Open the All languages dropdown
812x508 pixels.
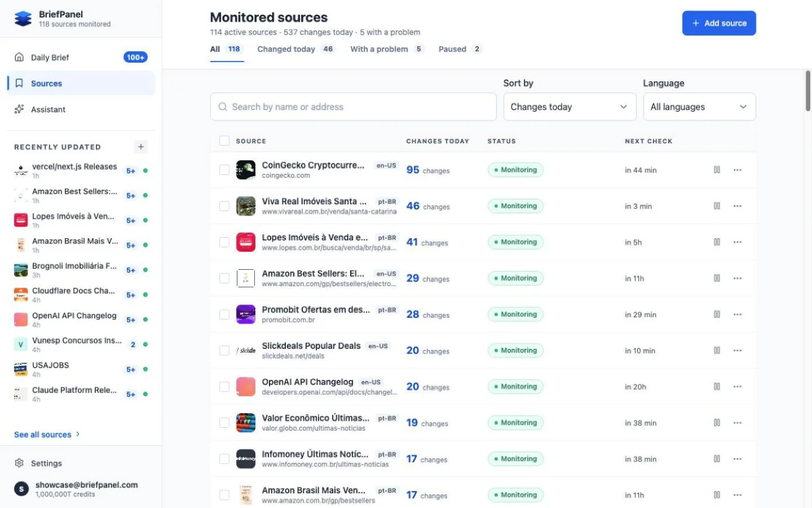coord(699,107)
